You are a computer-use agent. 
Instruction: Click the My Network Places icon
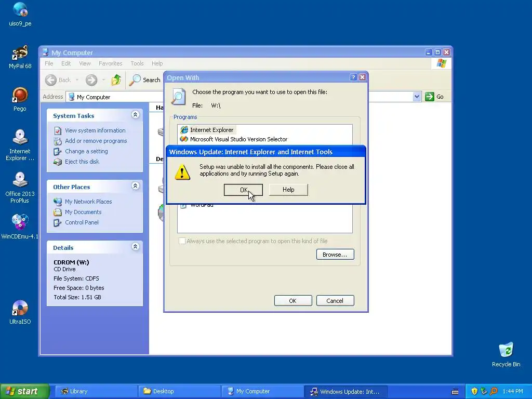tap(58, 202)
